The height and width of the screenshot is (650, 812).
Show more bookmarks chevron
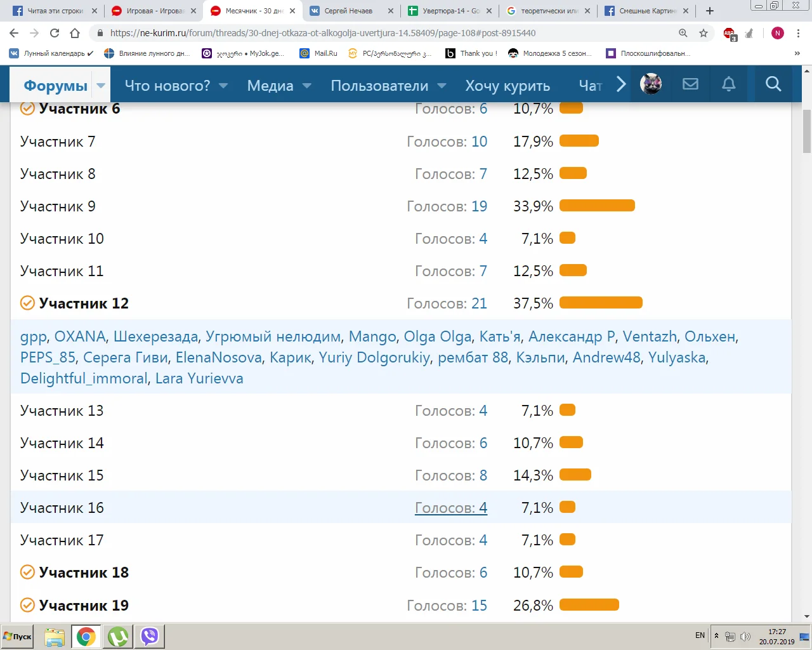coord(797,53)
